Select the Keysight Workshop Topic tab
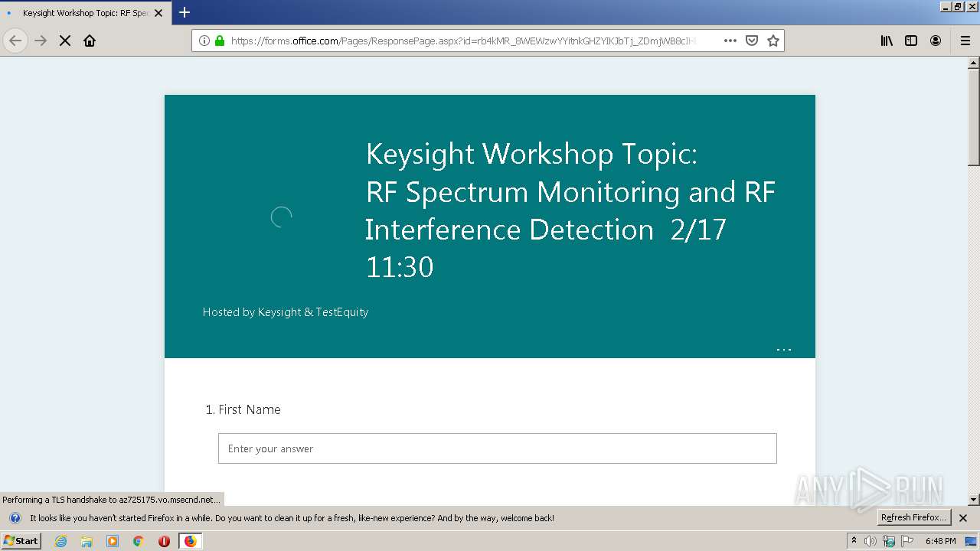 85,13
